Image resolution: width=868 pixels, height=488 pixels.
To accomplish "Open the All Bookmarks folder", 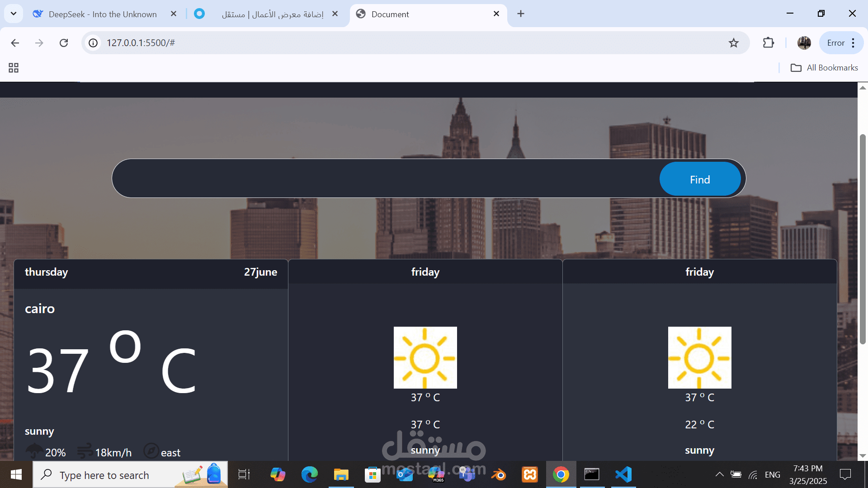I will coord(824,68).
